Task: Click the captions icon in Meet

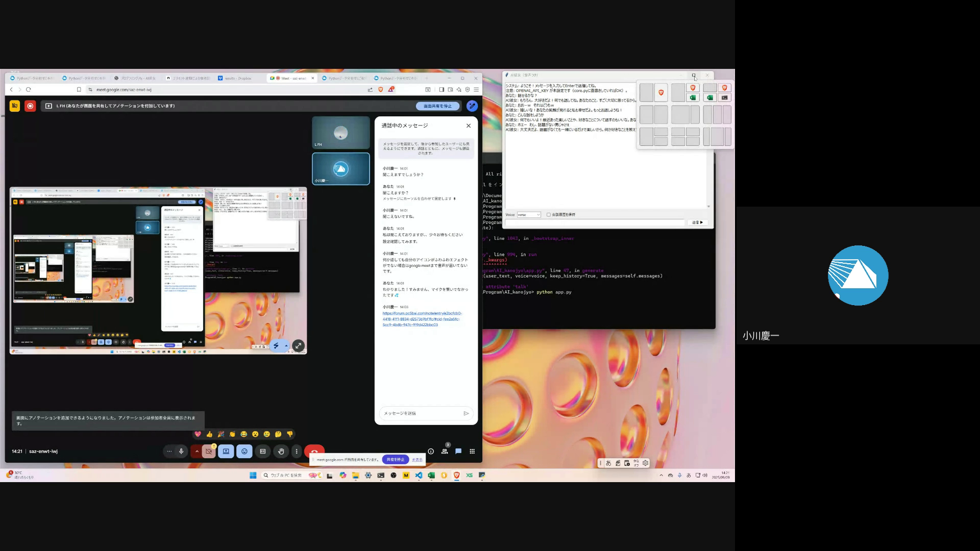Action: tap(263, 452)
